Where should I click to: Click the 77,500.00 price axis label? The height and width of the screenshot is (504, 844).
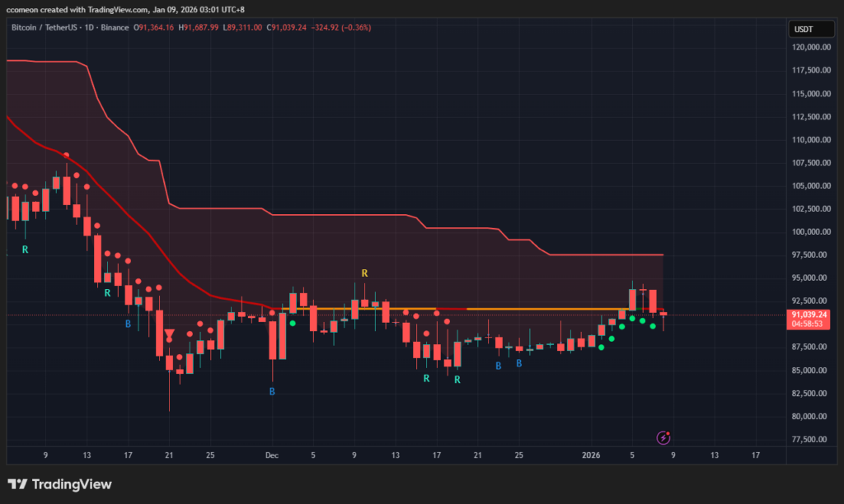tap(809, 440)
